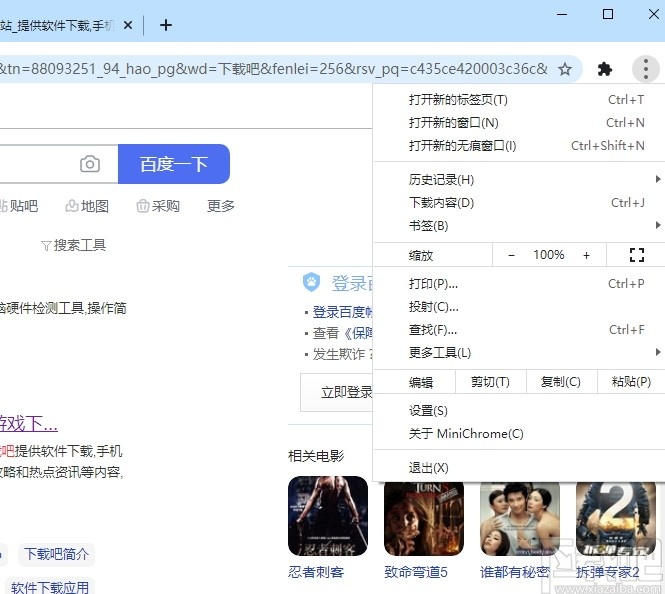Select 打开新的标签页(T) menu item
Screen dimensions: 665x594
[x=520, y=100]
